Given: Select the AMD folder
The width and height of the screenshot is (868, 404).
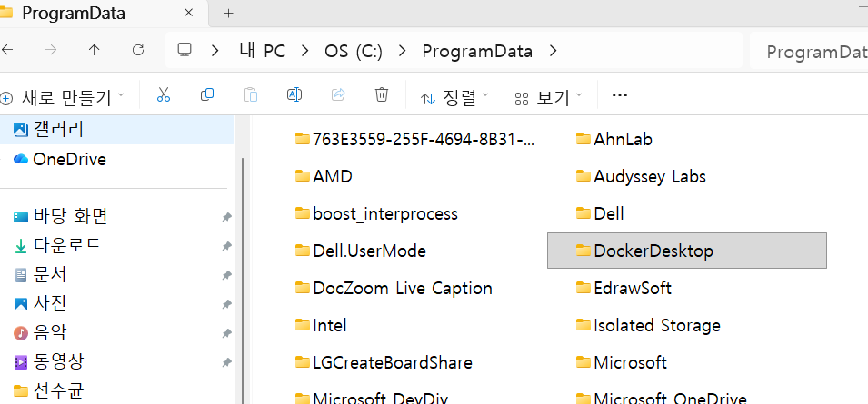Looking at the screenshot, I should tap(324, 176).
